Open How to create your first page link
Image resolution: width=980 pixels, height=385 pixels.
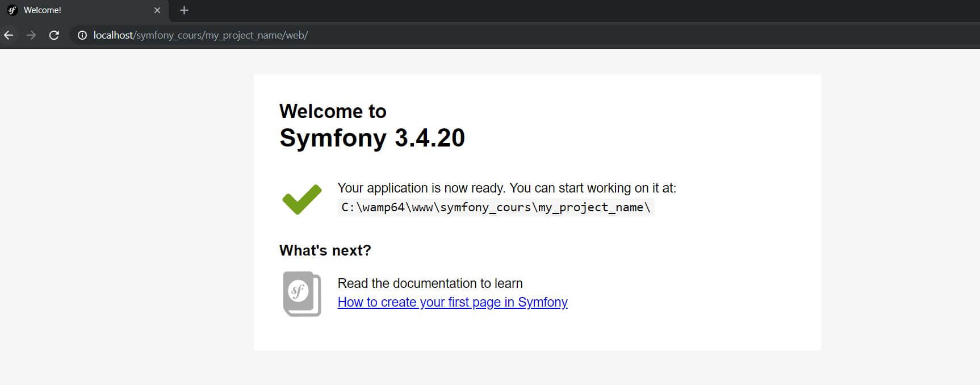pos(453,302)
